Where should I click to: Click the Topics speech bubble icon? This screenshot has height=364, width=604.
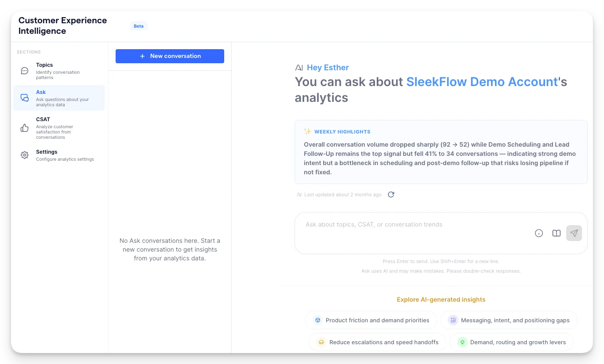point(25,71)
